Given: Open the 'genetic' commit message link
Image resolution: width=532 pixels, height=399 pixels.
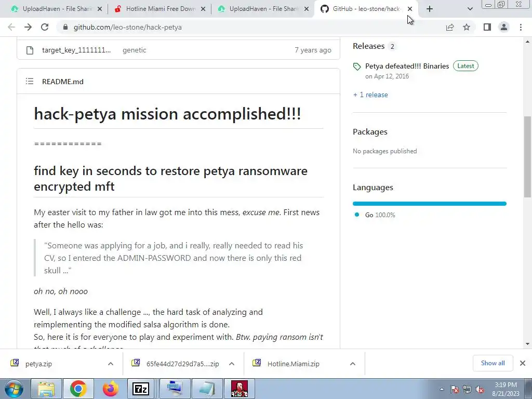Looking at the screenshot, I should click(x=135, y=50).
